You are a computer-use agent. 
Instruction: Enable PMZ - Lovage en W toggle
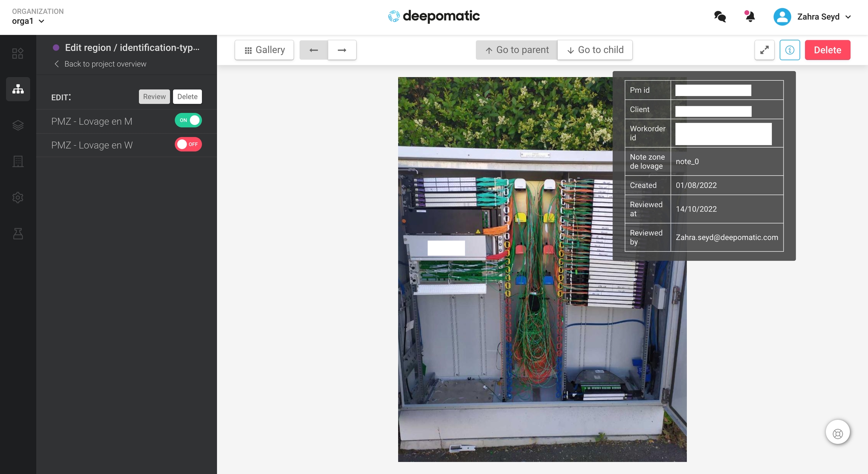click(x=188, y=145)
